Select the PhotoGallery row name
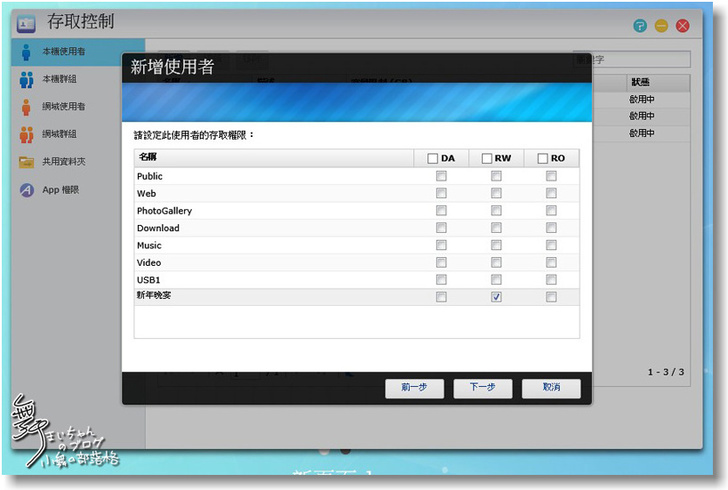Image resolution: width=728 pixels, height=490 pixels. (164, 211)
